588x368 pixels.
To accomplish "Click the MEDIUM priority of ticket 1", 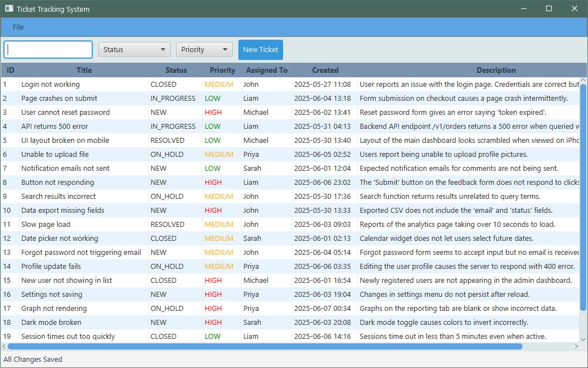I will tap(219, 85).
